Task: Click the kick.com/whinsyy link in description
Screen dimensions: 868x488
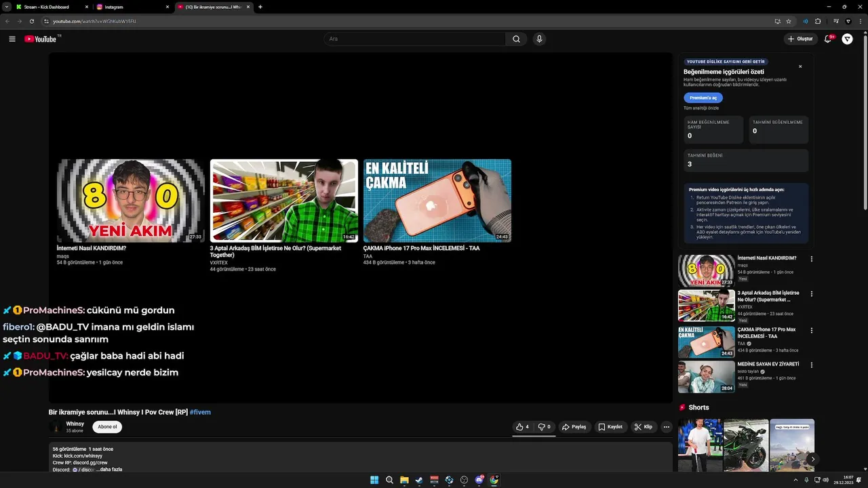Action: tap(83, 456)
